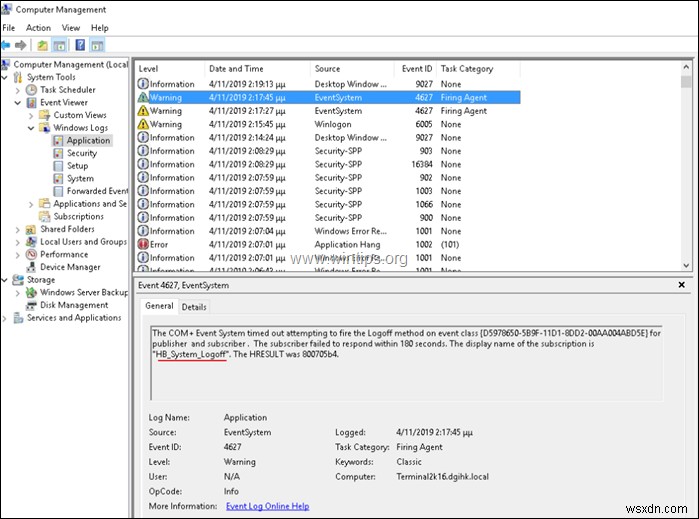Click the Task Scheduler clock icon
The height and width of the screenshot is (519, 699).
[x=31, y=90]
